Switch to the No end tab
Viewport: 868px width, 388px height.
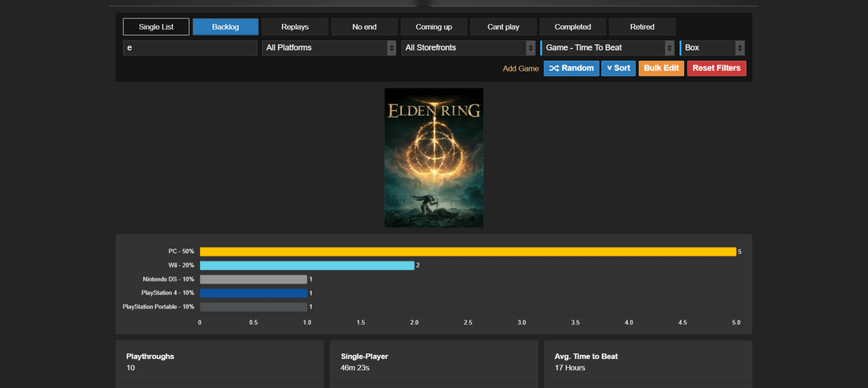[364, 27]
